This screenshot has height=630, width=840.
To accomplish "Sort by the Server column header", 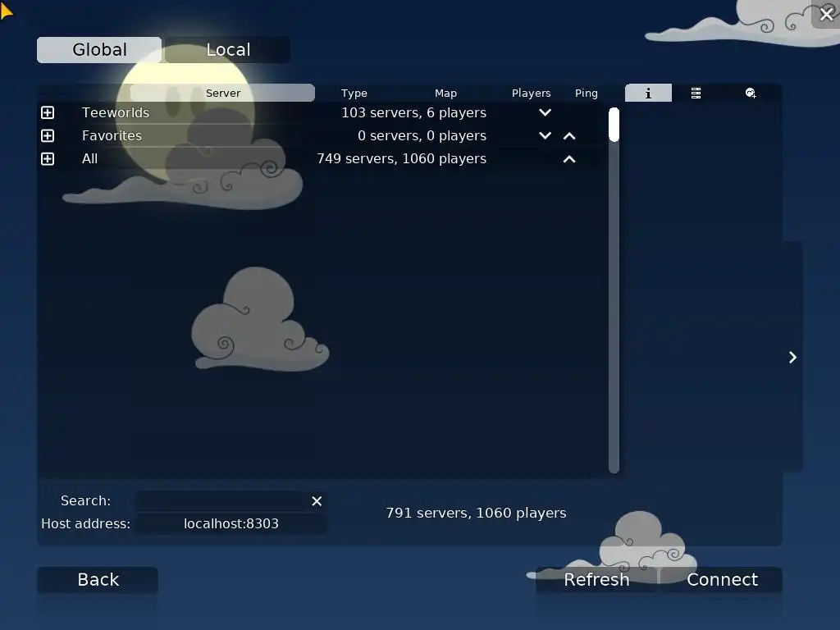I will pyautogui.click(x=223, y=93).
